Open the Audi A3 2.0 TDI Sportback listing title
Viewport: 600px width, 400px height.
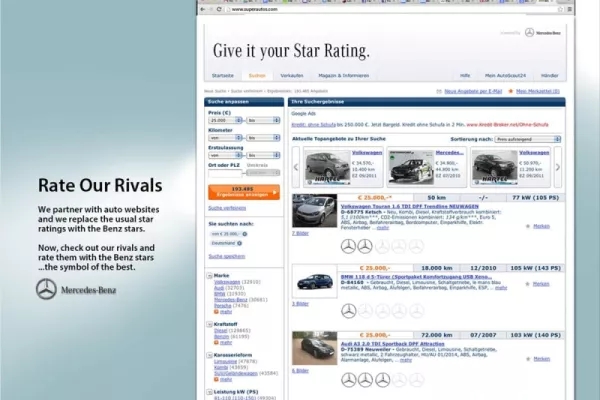(393, 344)
